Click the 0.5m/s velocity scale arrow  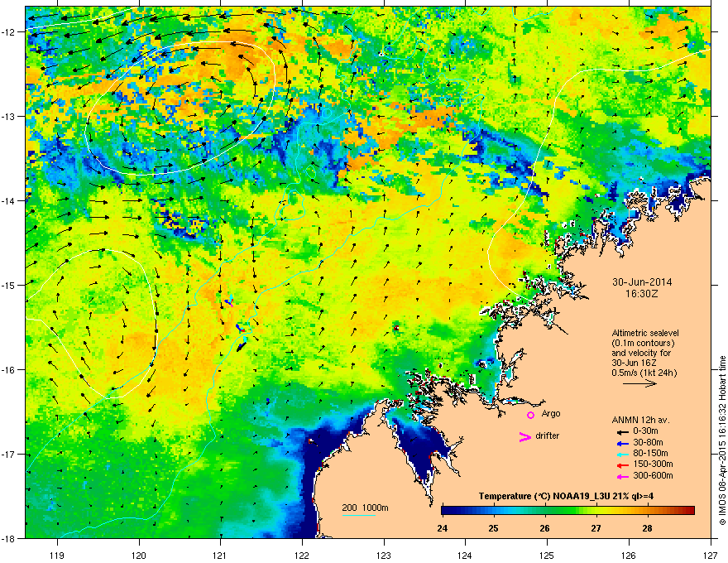pos(639,383)
